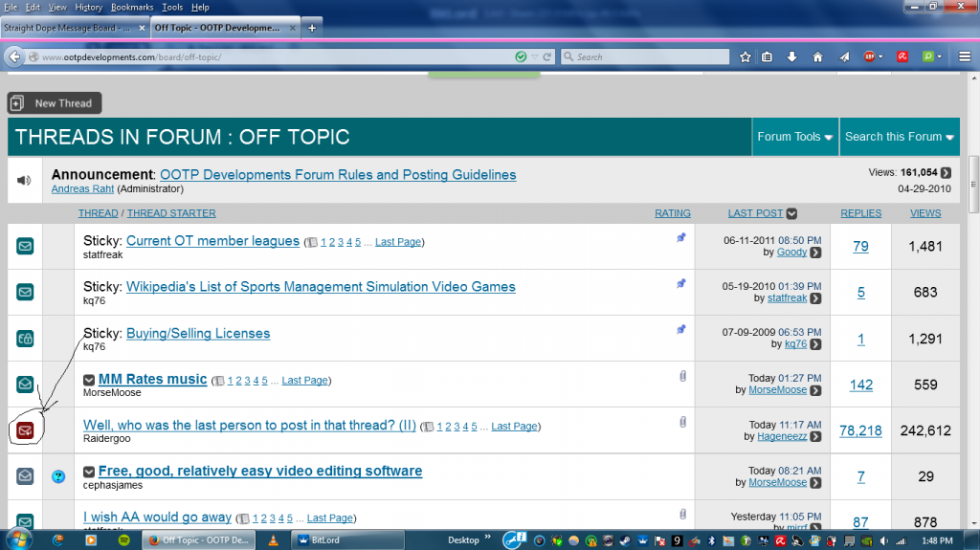Click the clock showing 1:48 PM

[x=937, y=540]
